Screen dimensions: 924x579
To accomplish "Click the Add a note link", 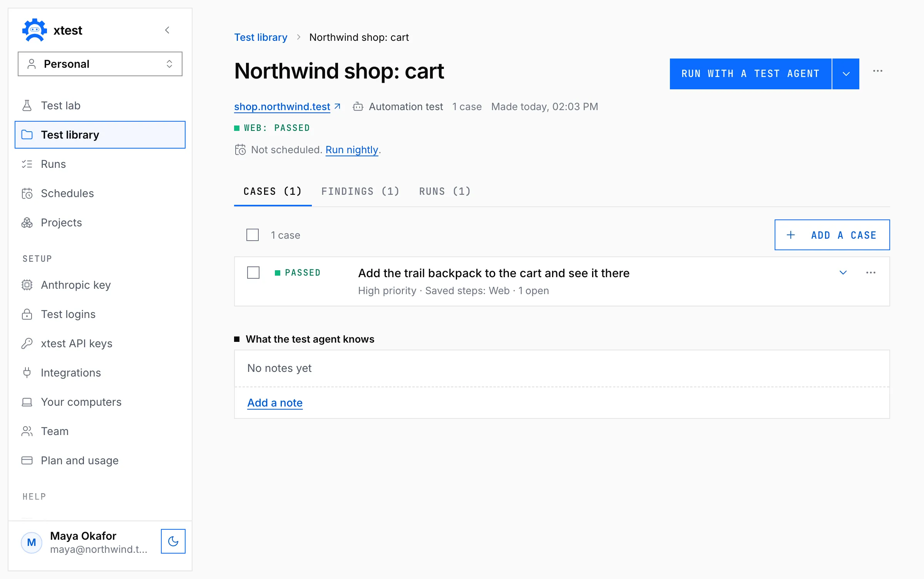I will pyautogui.click(x=275, y=403).
